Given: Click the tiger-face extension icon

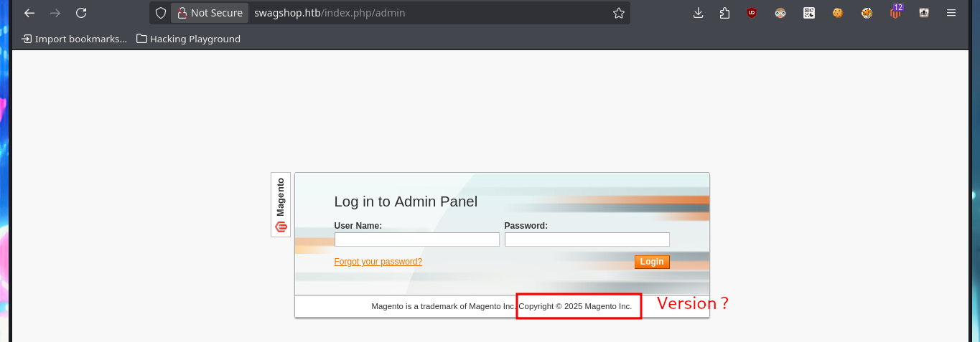Looking at the screenshot, I should (x=867, y=12).
